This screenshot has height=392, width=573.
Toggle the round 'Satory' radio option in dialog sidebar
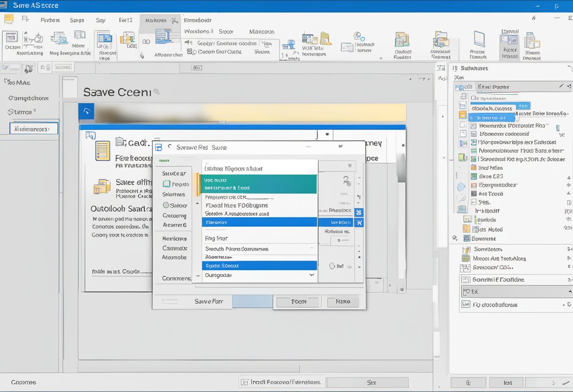(166, 205)
